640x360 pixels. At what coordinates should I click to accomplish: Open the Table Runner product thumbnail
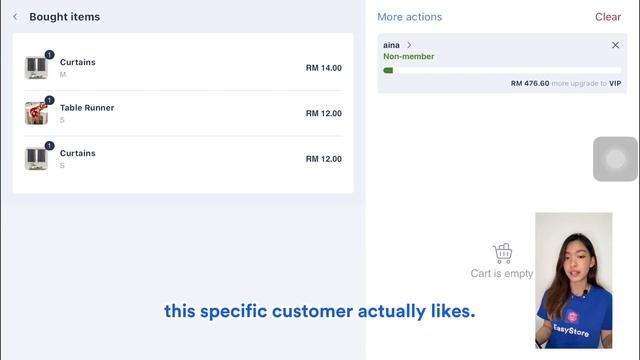tap(36, 113)
